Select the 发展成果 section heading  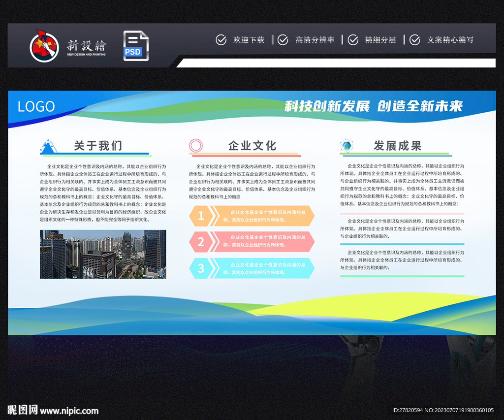pos(398,146)
